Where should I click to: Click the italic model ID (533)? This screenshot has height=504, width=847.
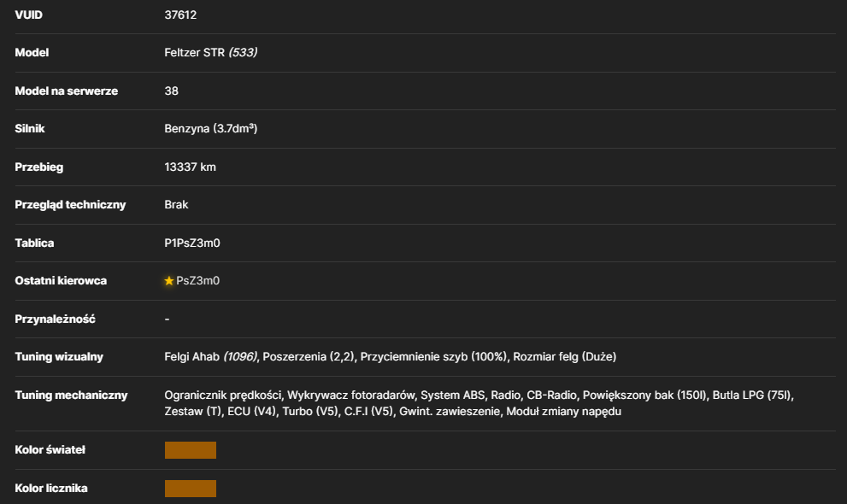[243, 52]
